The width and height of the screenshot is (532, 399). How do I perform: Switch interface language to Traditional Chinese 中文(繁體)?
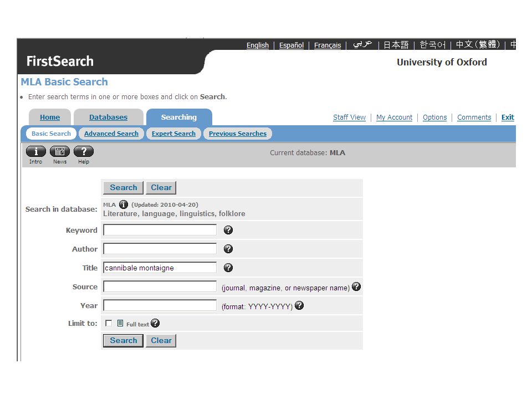click(478, 44)
